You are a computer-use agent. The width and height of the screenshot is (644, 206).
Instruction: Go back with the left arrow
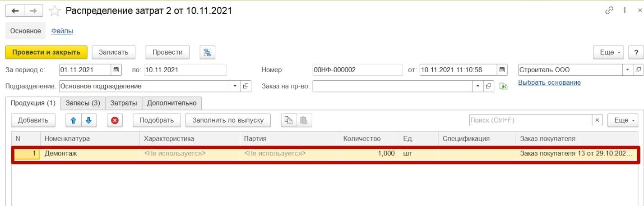(x=14, y=10)
